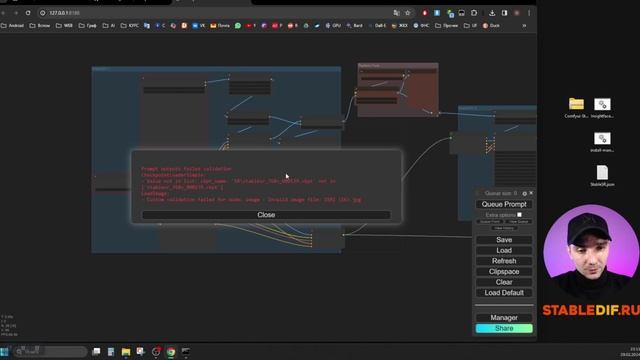Click the brown Reactor group node
The image size is (640, 360).
(398, 90)
